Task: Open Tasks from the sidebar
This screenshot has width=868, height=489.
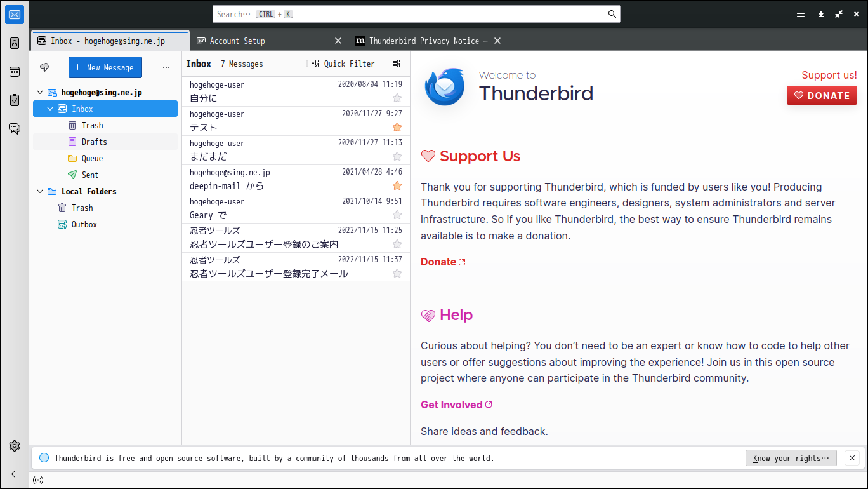Action: (x=15, y=100)
